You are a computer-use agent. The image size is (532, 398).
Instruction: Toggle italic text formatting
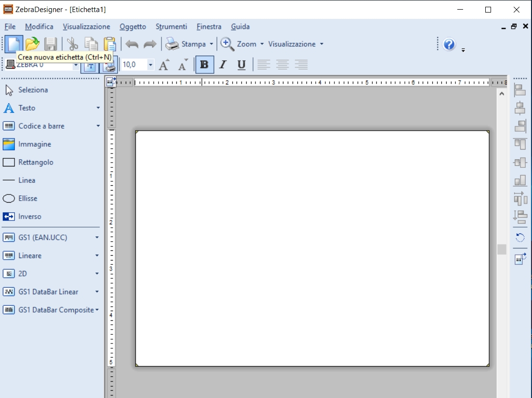[223, 65]
